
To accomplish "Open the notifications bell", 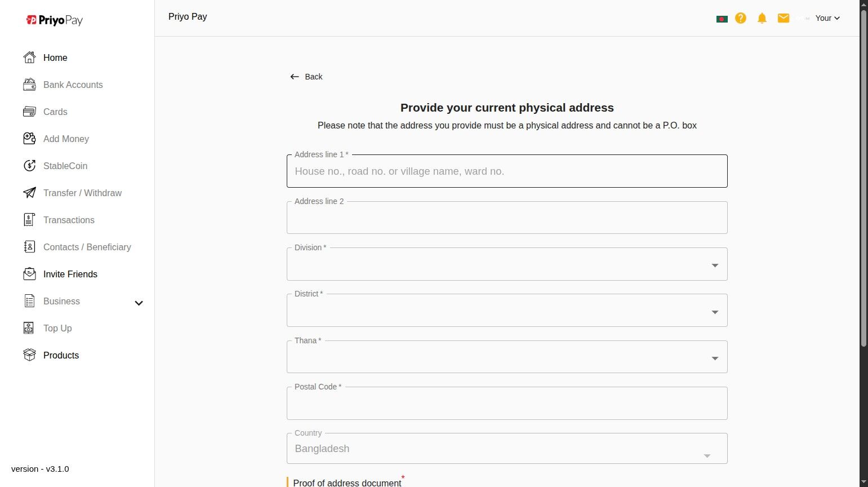I will coord(762,18).
